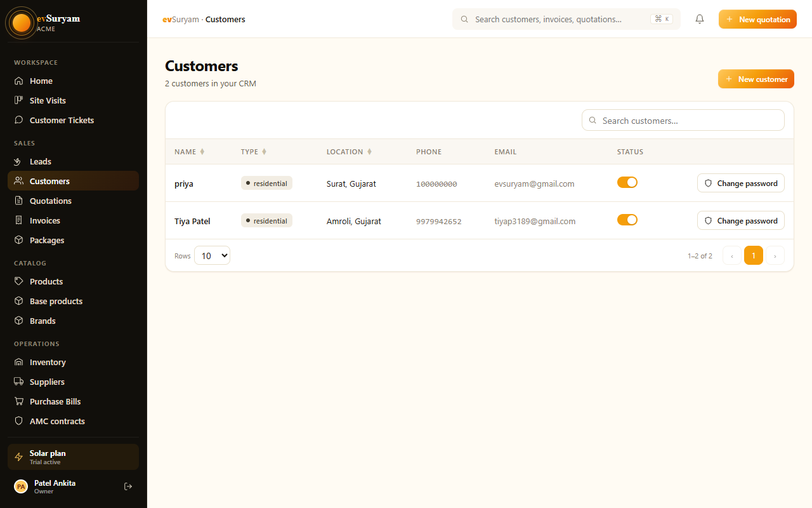Focus the global search field in header
This screenshot has width=812, height=508.
point(566,19)
